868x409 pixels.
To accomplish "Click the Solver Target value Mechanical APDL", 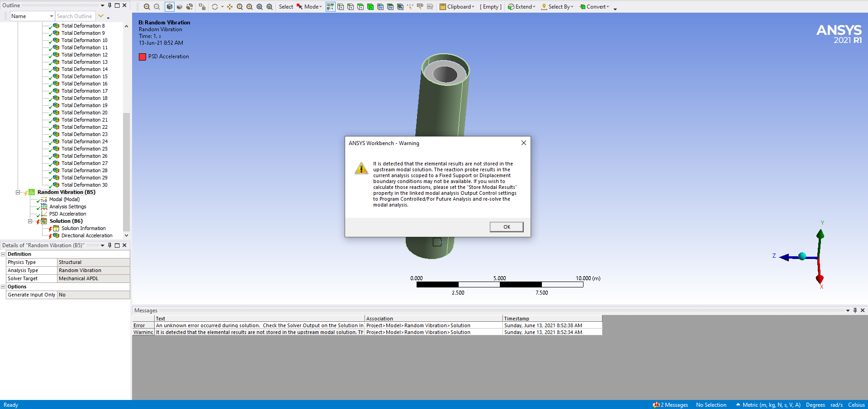I will (94, 278).
